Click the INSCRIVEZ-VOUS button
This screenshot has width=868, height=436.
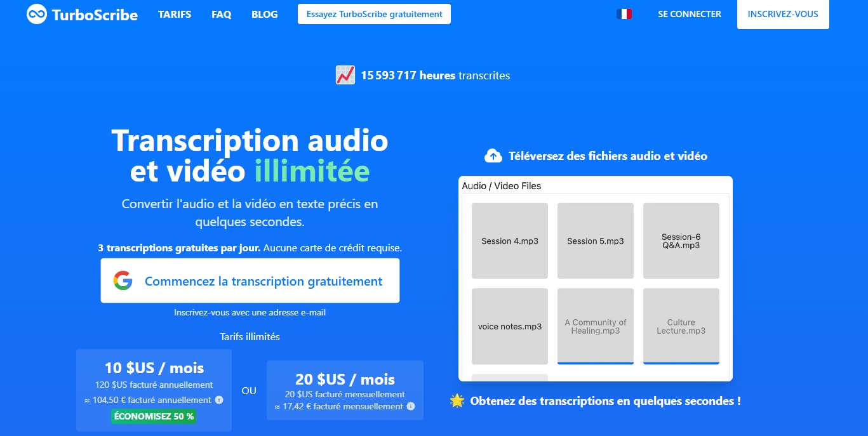point(783,14)
